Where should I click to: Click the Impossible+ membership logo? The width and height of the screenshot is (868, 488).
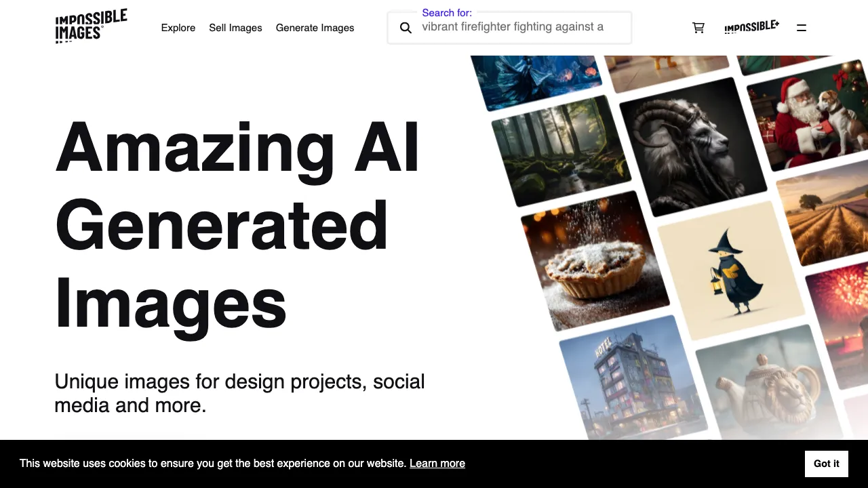(751, 28)
